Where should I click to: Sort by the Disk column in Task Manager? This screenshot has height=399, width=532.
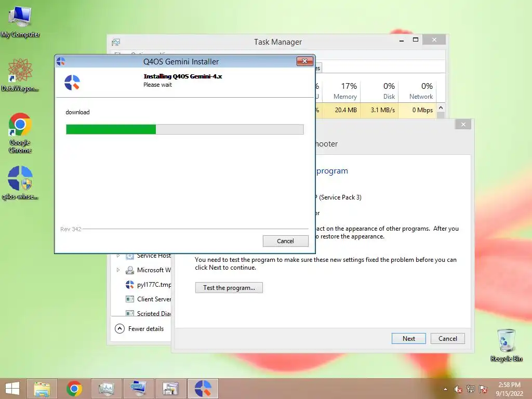click(x=380, y=91)
